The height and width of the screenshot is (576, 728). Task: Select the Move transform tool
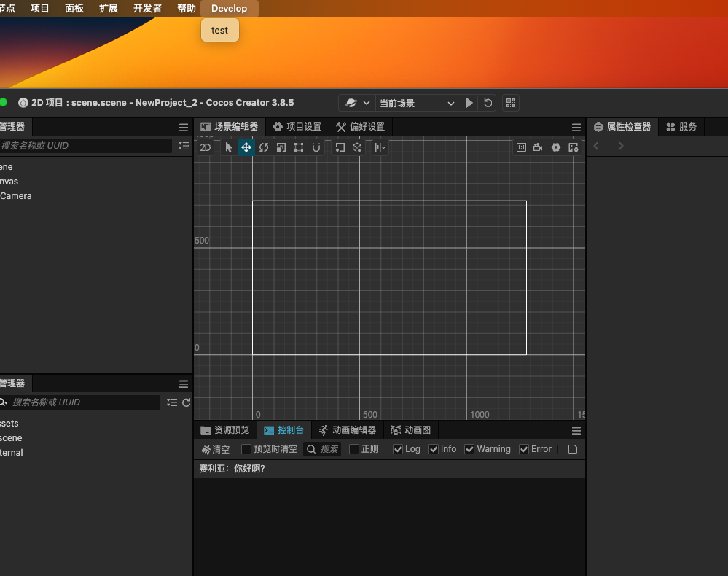pos(246,148)
